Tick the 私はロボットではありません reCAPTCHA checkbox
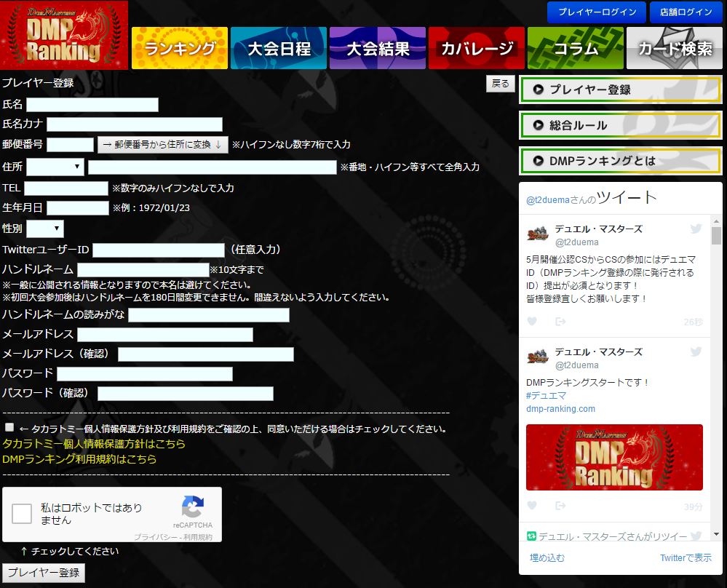This screenshot has height=588, width=727. pos(22,514)
